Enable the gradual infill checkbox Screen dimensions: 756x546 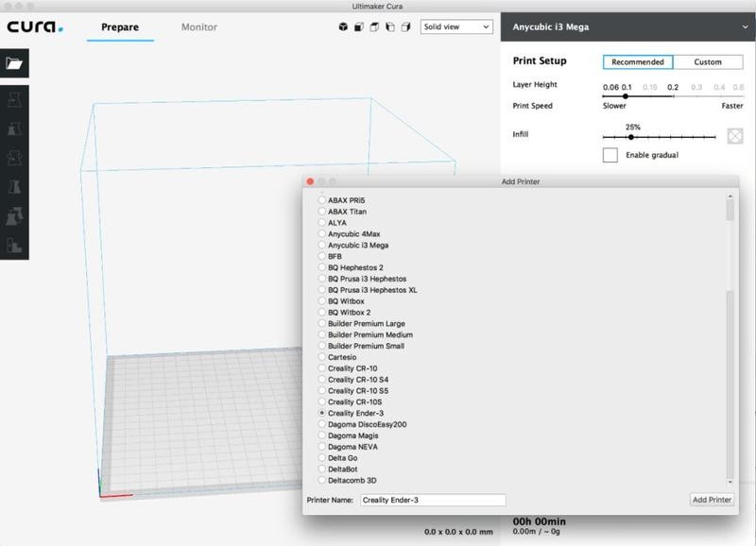click(610, 155)
